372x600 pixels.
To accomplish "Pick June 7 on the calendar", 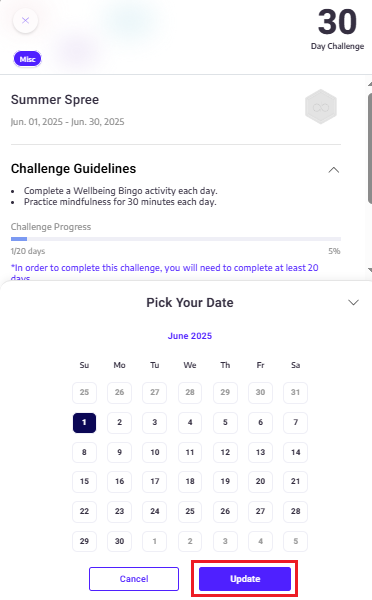I will pyautogui.click(x=295, y=422).
